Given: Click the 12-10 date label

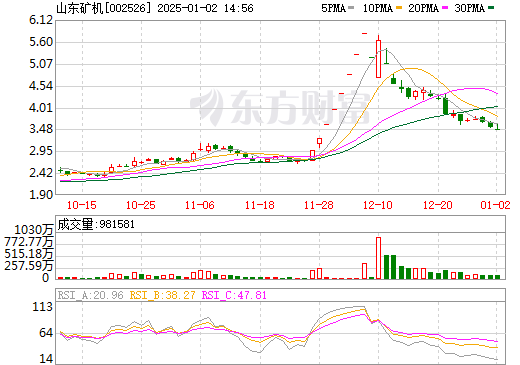Looking at the screenshot, I should pyautogui.click(x=378, y=205).
